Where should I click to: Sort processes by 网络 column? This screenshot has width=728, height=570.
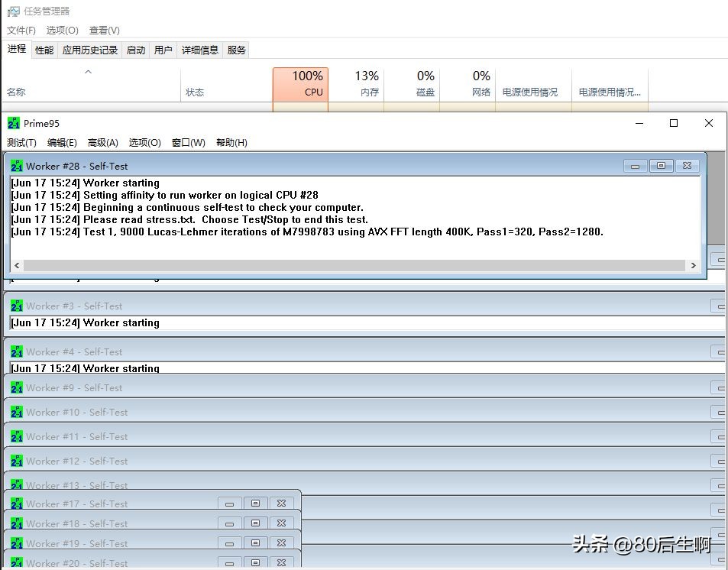(x=468, y=84)
